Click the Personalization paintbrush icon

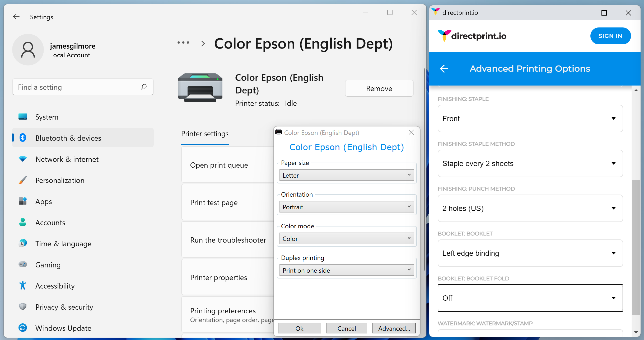point(23,180)
